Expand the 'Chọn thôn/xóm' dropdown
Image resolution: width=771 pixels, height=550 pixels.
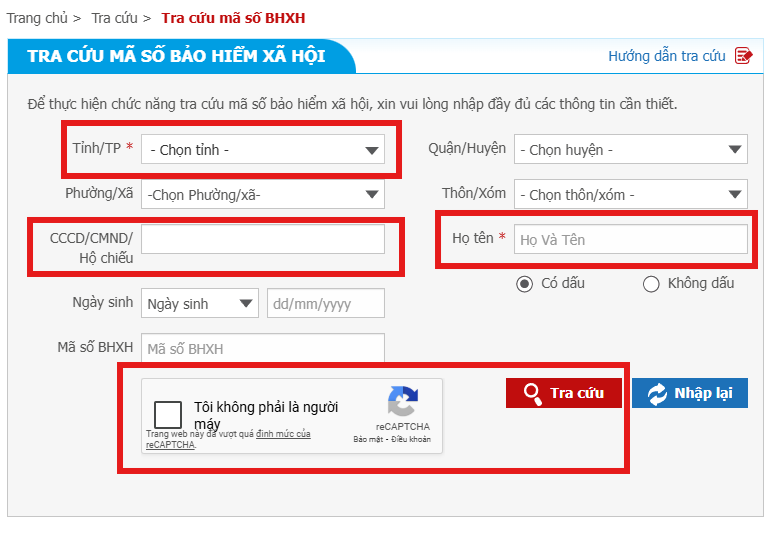[x=630, y=195]
